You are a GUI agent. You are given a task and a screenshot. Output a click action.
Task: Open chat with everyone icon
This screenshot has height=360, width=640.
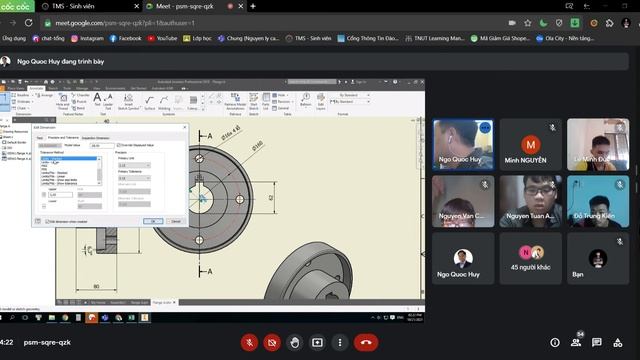[597, 342]
